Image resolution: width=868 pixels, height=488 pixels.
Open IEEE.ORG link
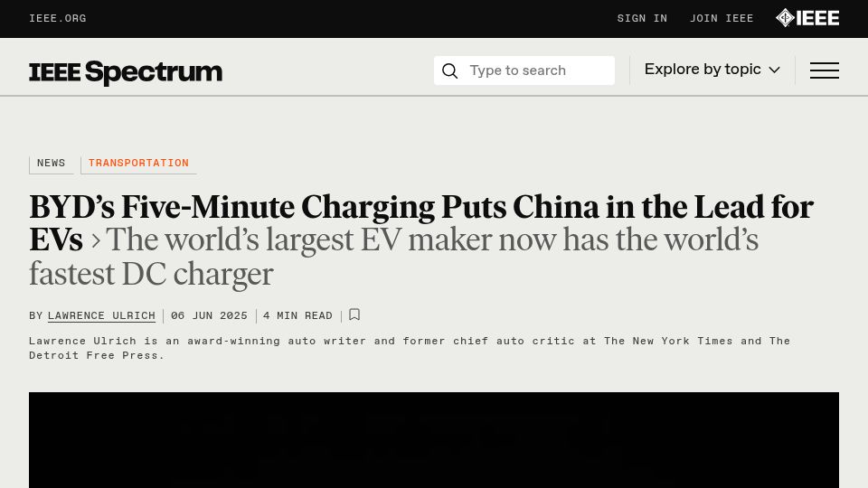tap(58, 18)
